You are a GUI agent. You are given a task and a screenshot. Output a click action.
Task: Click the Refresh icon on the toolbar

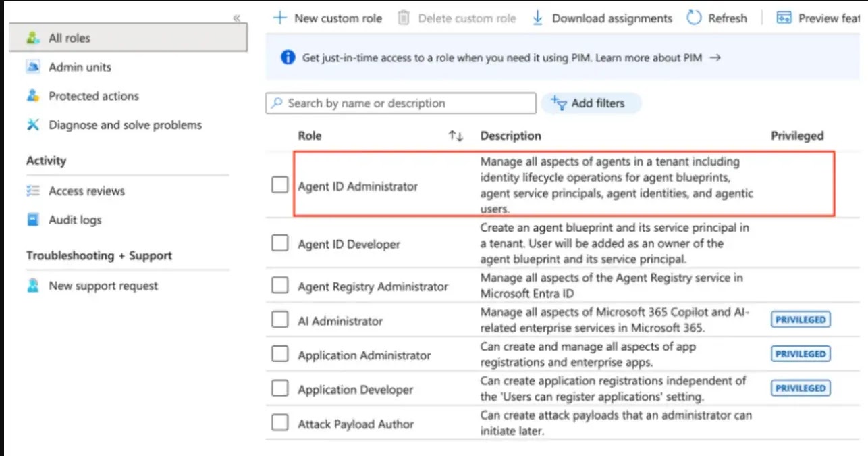[694, 18]
